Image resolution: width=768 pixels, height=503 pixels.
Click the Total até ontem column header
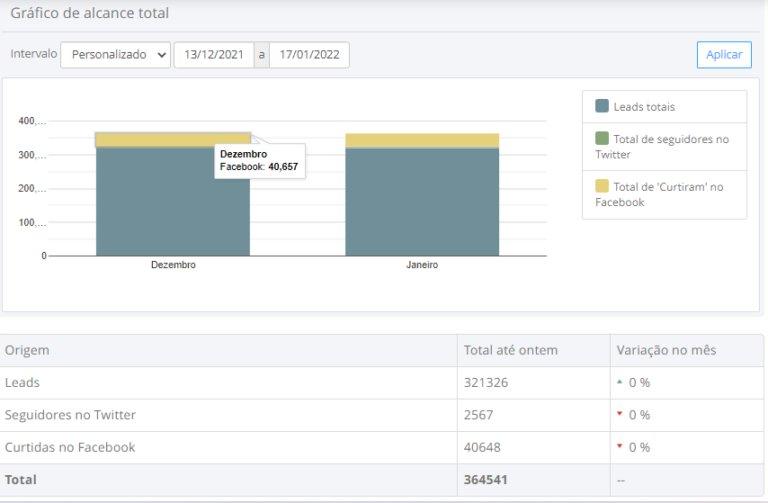click(510, 350)
